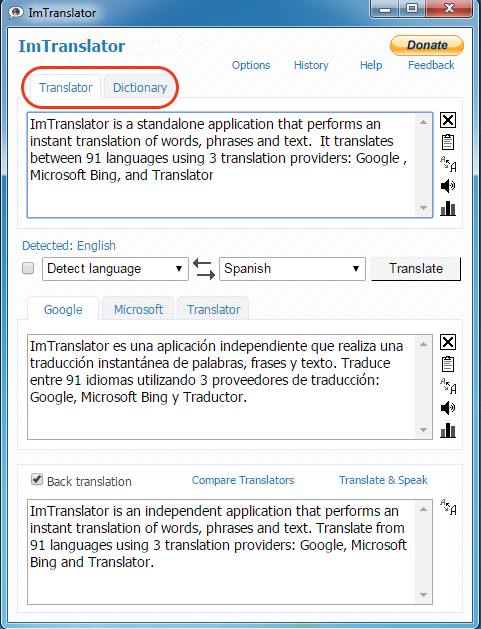Select the Microsoft provider tab
Screen dimensions: 481x629
click(138, 309)
